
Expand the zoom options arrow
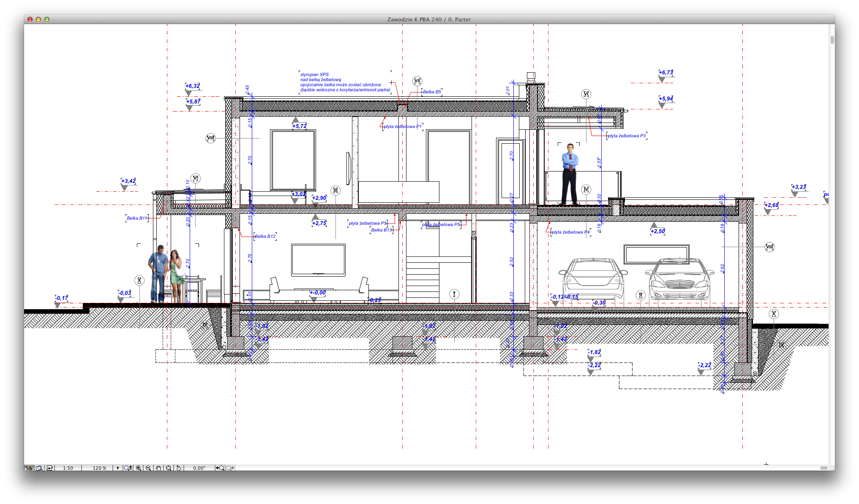coord(118,468)
